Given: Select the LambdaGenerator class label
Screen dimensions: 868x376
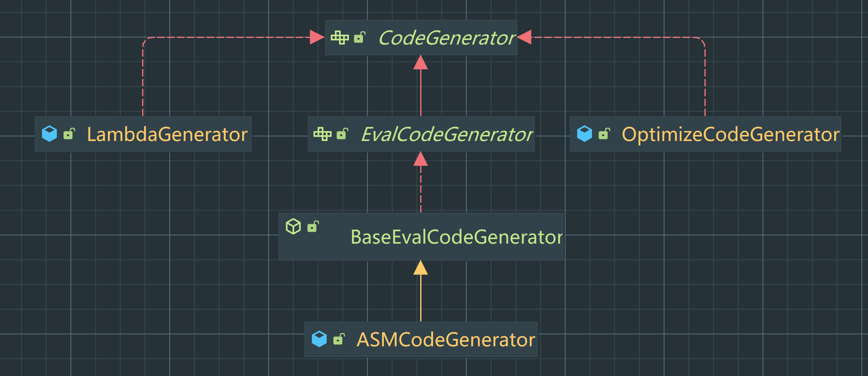Looking at the screenshot, I should pyautogui.click(x=167, y=134).
